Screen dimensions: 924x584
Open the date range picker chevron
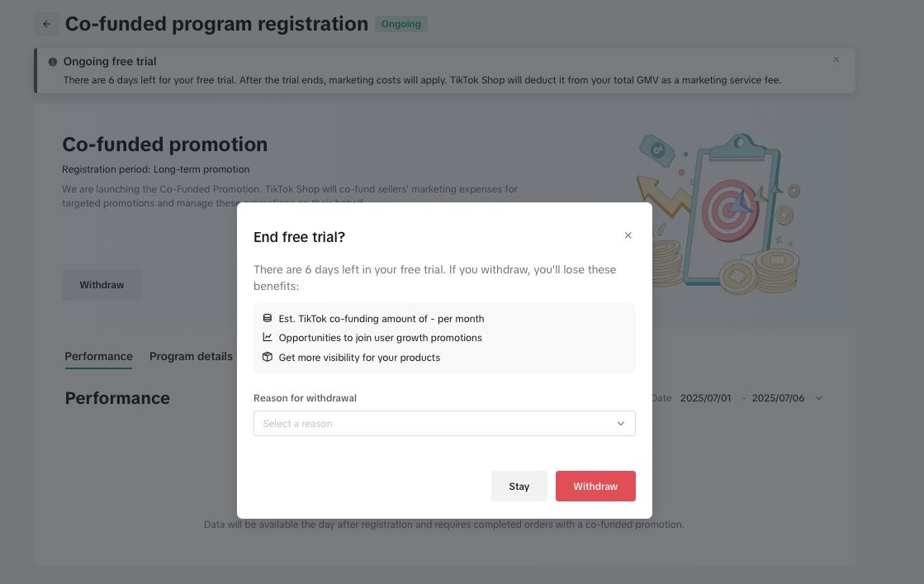coord(818,398)
